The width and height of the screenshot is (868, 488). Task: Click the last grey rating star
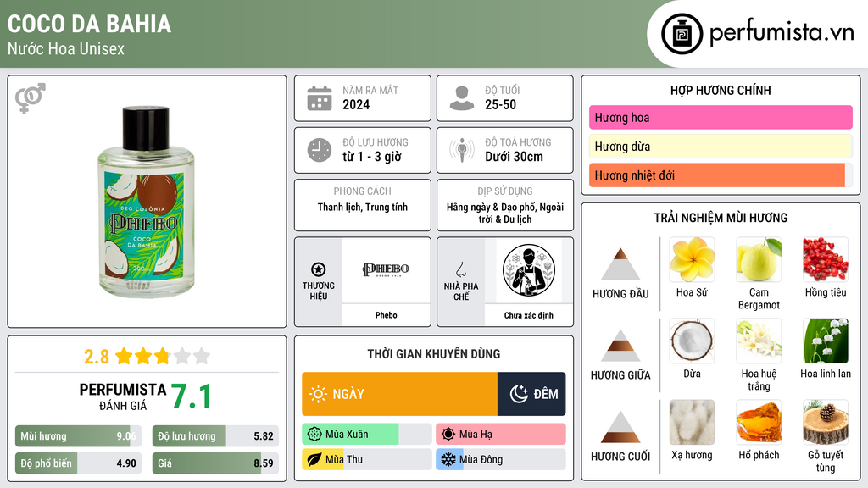pyautogui.click(x=202, y=356)
